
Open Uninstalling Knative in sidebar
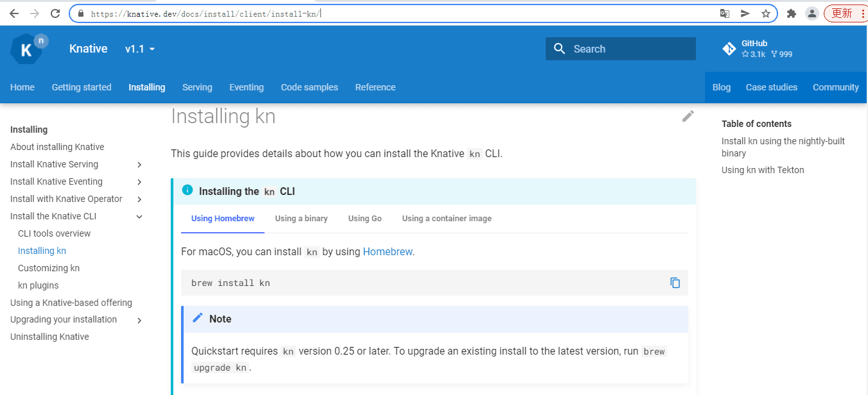tap(49, 337)
